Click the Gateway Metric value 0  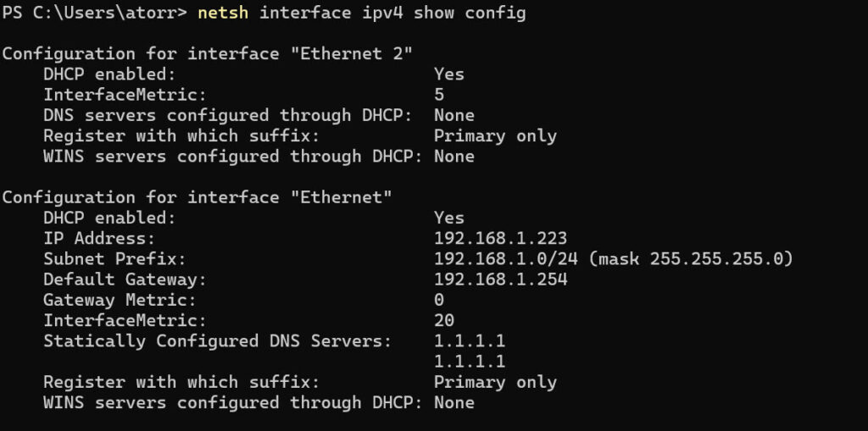[x=439, y=300]
